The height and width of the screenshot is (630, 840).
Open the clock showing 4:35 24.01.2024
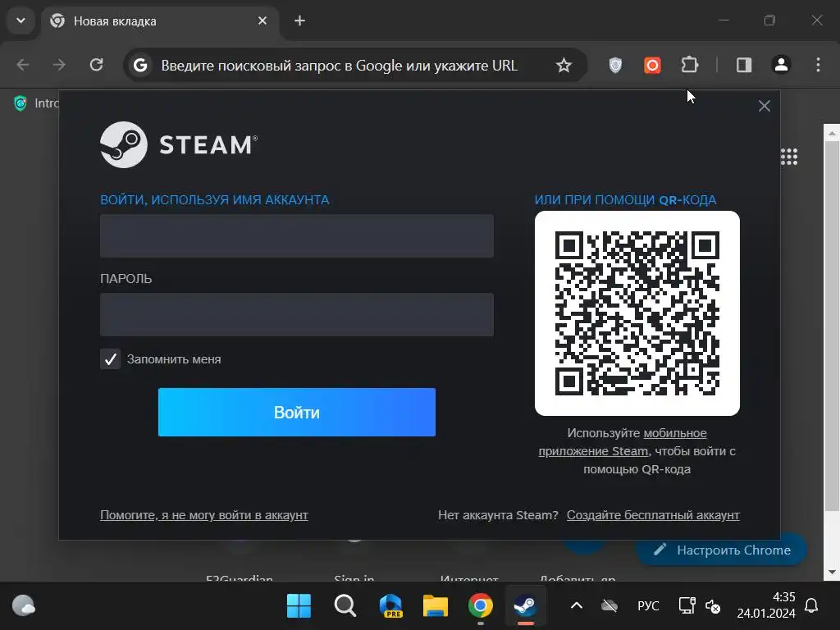tap(766, 605)
